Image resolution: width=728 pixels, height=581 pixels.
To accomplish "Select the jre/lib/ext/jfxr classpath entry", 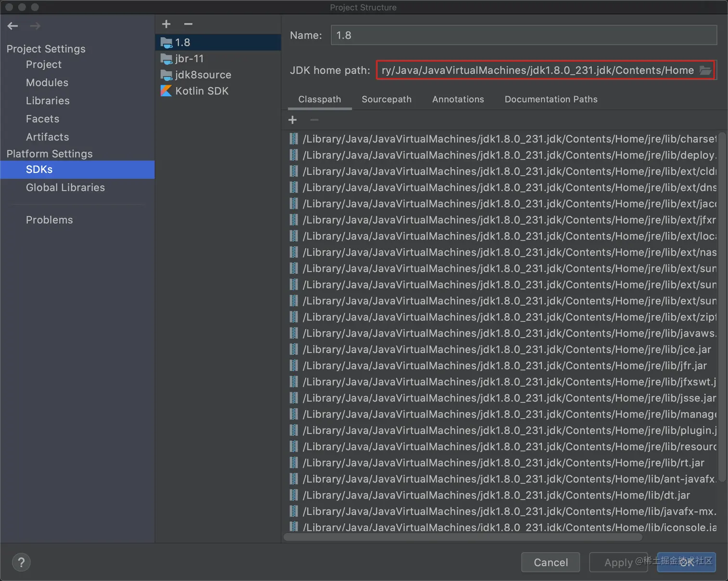I will (x=501, y=220).
